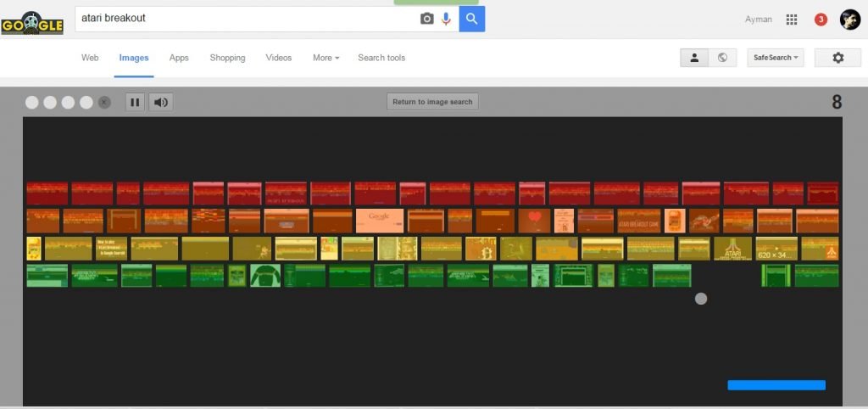Switch to the Web tab
The height and width of the screenshot is (409, 868).
90,58
